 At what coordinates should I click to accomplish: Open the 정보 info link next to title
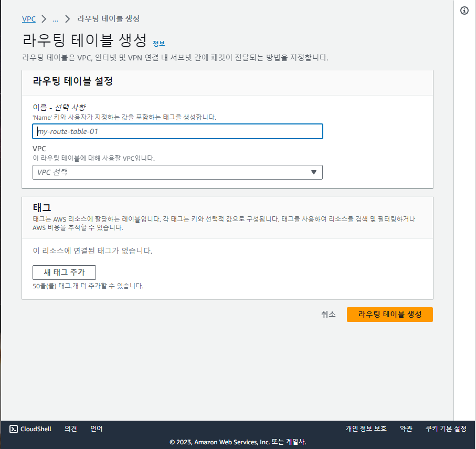pyautogui.click(x=159, y=44)
